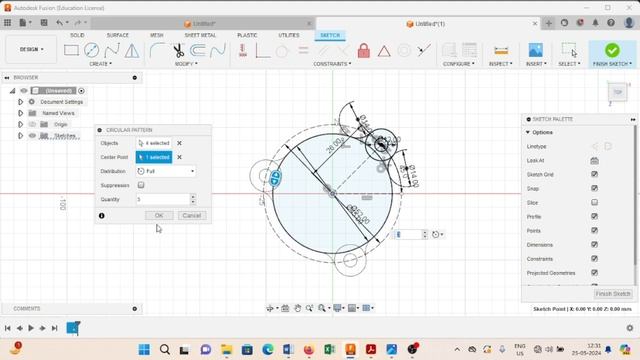Expand the Origin tree node

point(20,124)
